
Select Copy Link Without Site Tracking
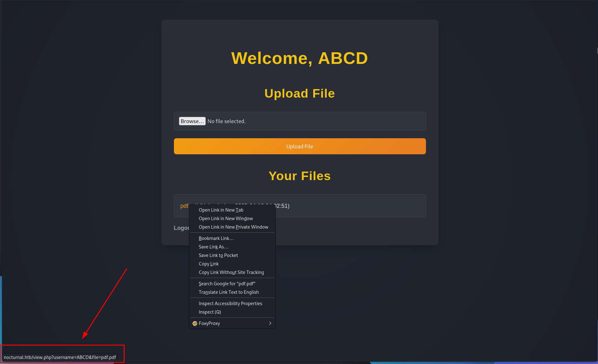tap(231, 272)
